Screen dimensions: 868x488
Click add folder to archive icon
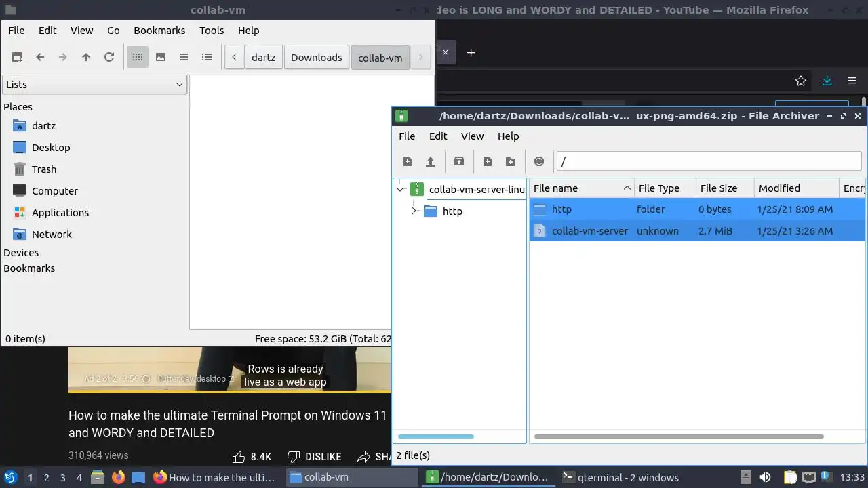[511, 161]
